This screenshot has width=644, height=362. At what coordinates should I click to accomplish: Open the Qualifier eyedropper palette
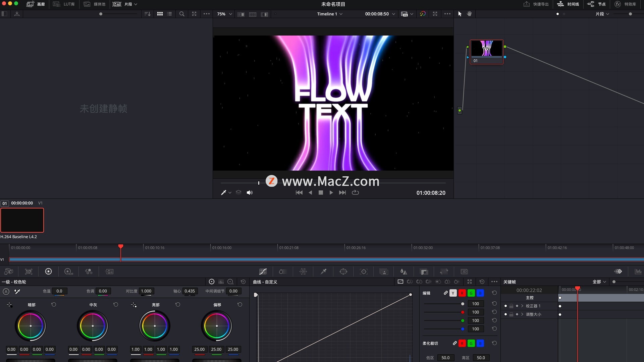[323, 271]
